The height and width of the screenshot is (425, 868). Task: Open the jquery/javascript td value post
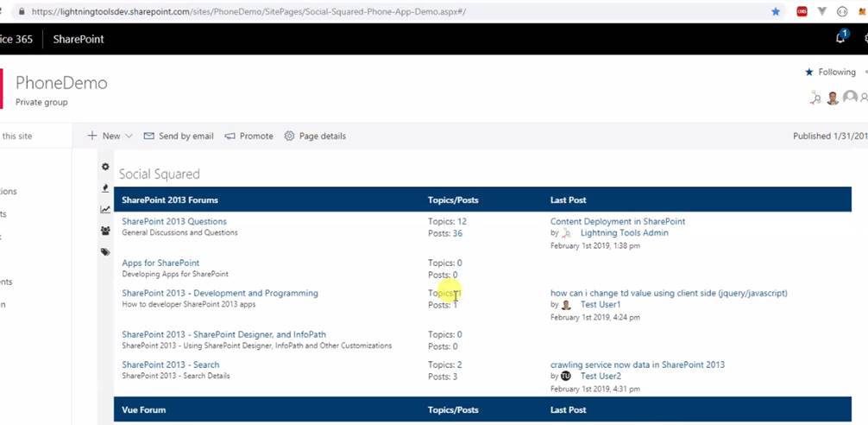point(669,293)
